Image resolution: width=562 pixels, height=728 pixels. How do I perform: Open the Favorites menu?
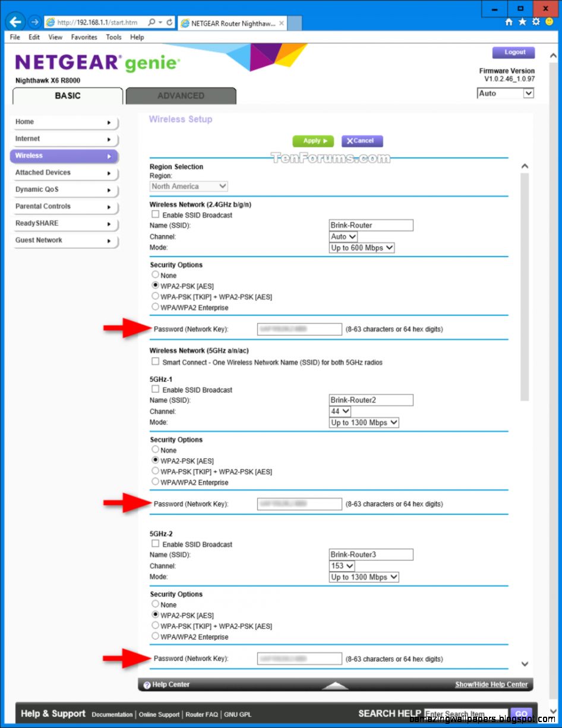pos(84,37)
